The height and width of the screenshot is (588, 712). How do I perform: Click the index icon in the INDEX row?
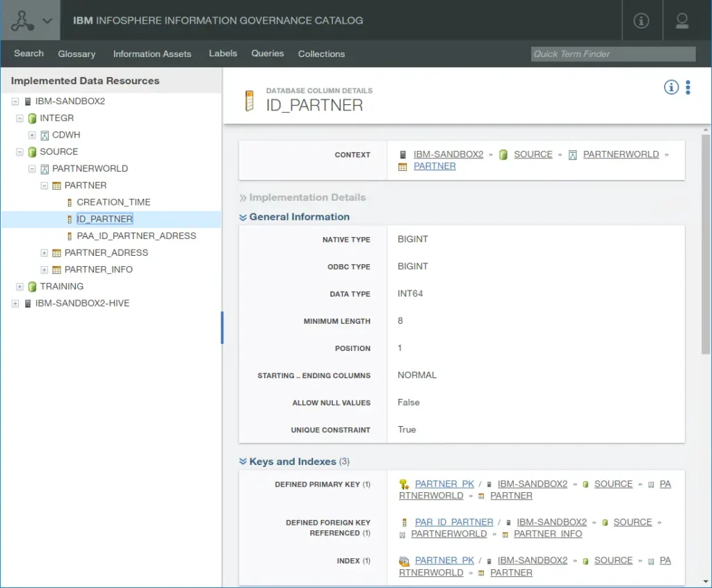tap(405, 560)
